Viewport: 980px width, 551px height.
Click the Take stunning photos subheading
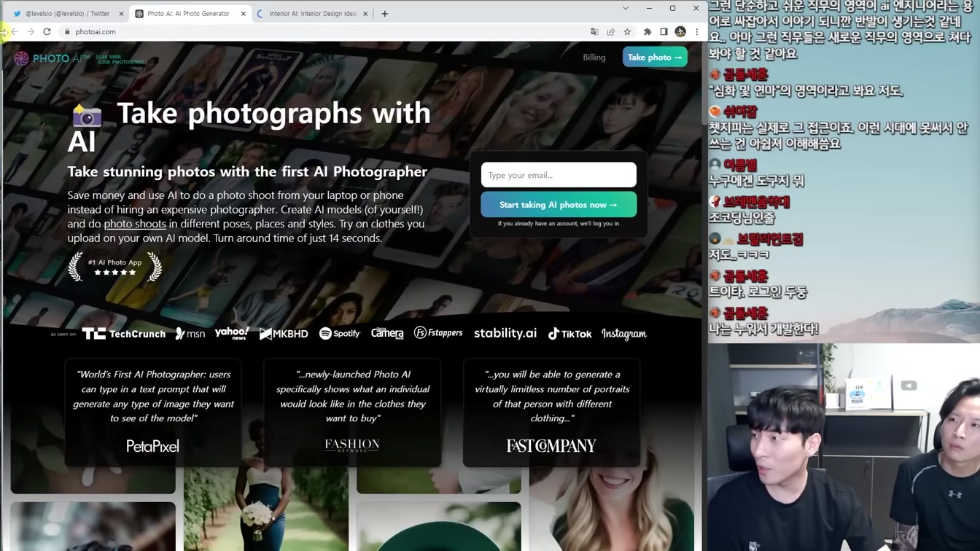(247, 172)
